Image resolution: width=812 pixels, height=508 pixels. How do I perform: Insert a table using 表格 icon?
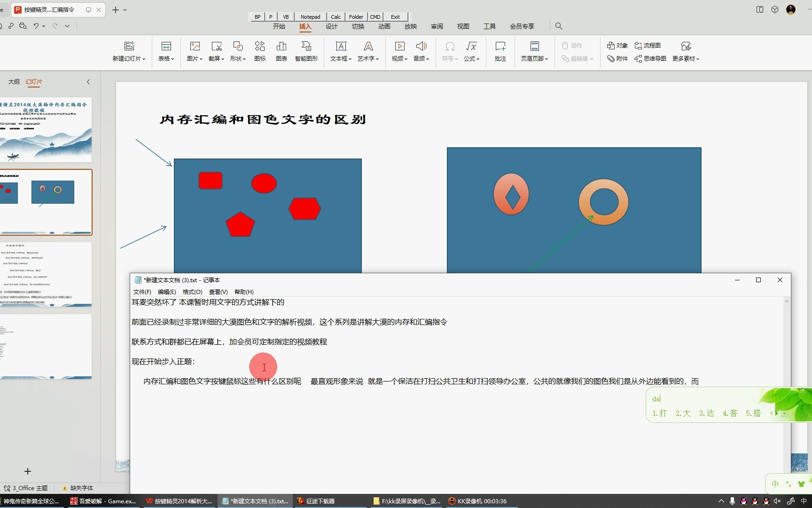[166, 46]
